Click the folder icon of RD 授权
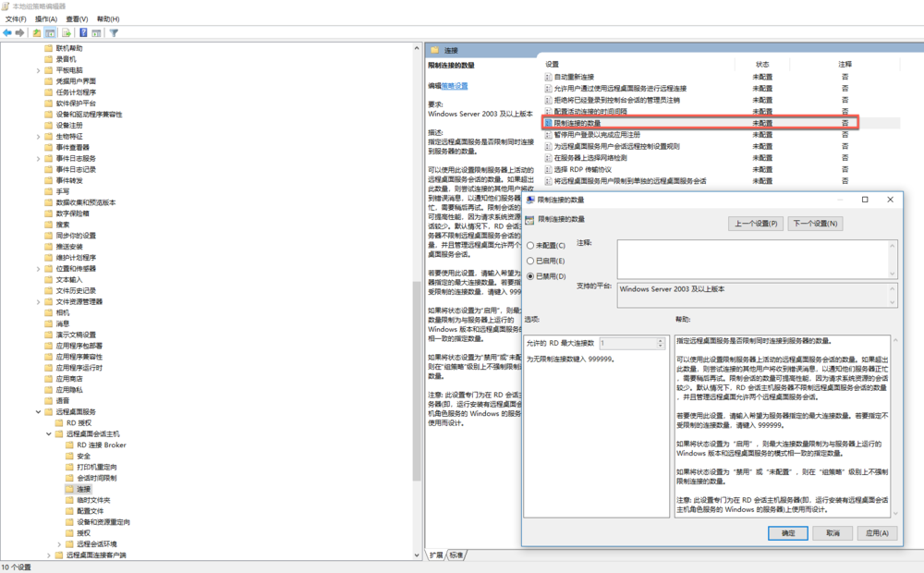Viewport: 924px width, 573px height. click(59, 422)
